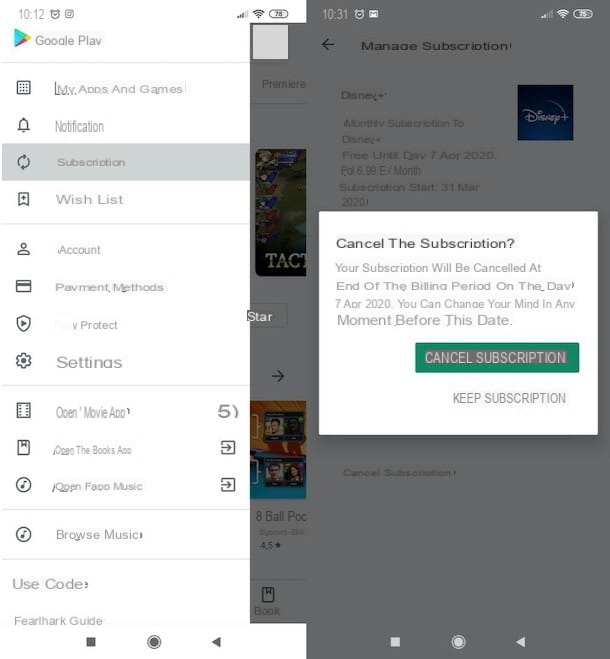Choose Open Music entry
Viewport: 610px width, 659px height.
[x=126, y=485]
